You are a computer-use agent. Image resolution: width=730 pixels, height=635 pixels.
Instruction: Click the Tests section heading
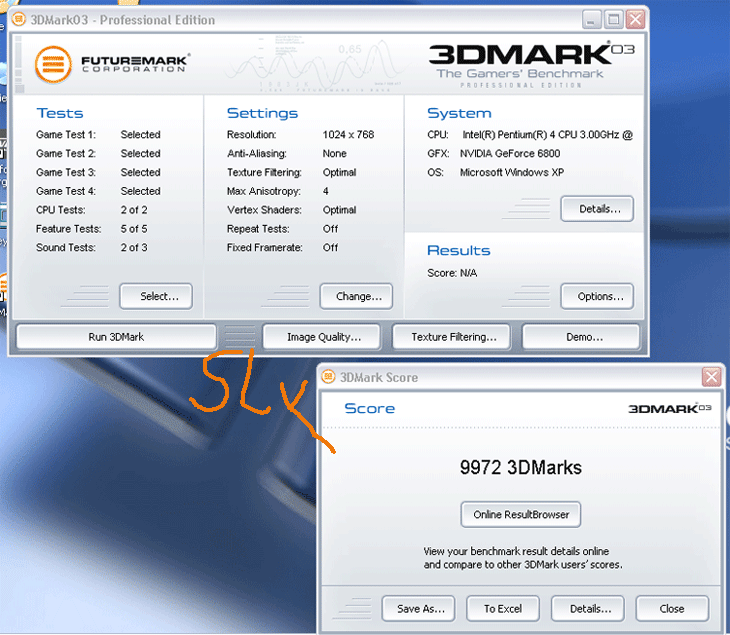click(60, 113)
